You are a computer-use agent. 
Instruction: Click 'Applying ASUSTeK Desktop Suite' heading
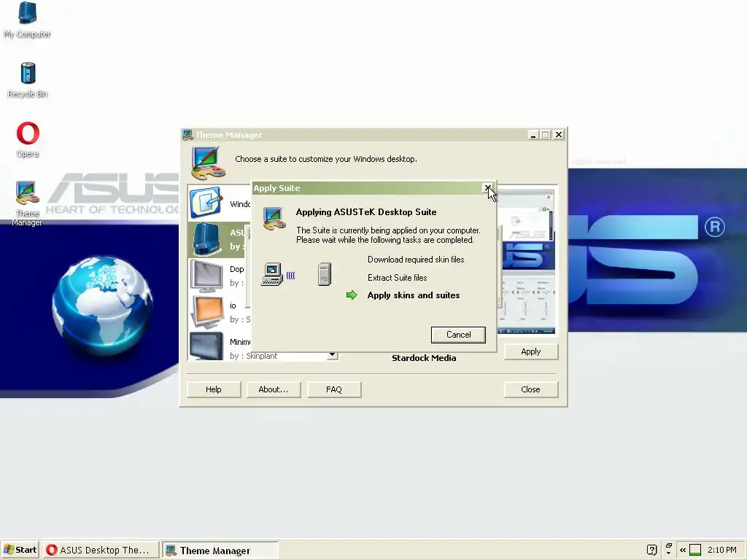[x=366, y=212]
